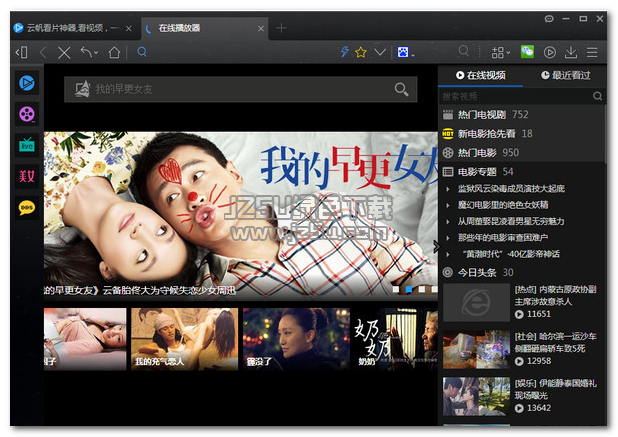Collapse the 电影专题 54 category
This screenshot has width=618, height=437.
pos(522,171)
